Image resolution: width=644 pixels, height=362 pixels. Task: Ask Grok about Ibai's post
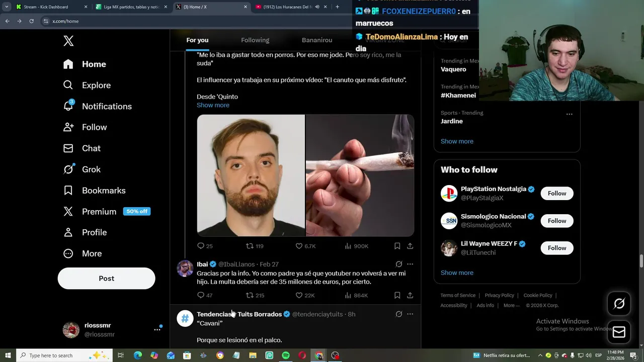pyautogui.click(x=398, y=264)
